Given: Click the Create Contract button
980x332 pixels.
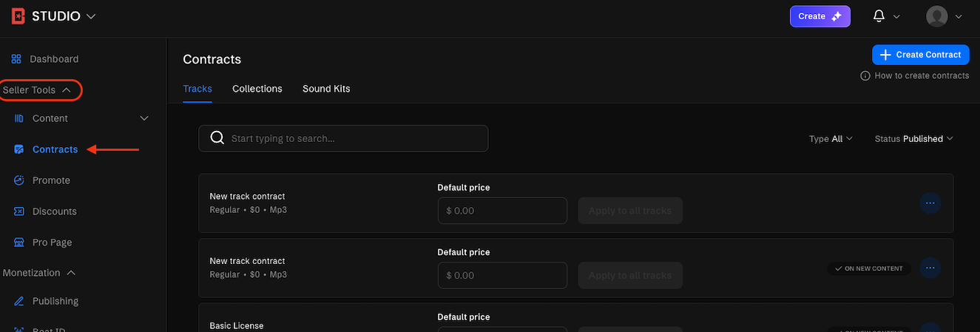Looking at the screenshot, I should coord(920,55).
